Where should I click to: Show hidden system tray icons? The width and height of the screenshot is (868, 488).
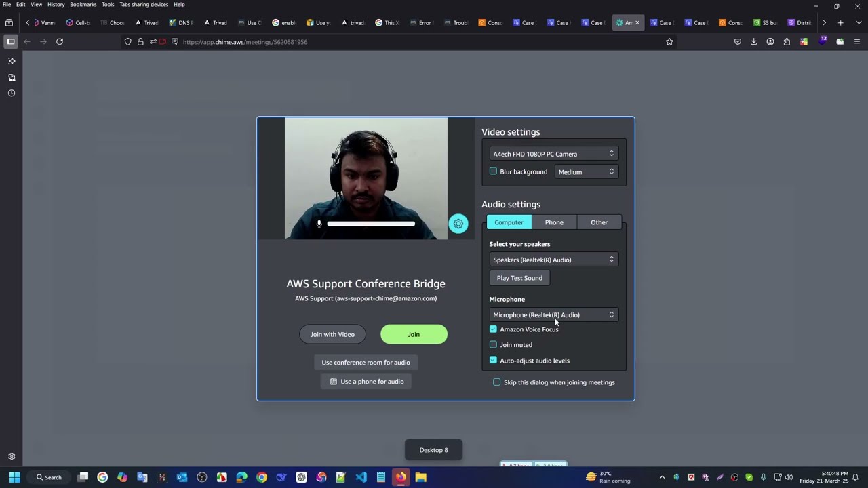[x=662, y=477]
